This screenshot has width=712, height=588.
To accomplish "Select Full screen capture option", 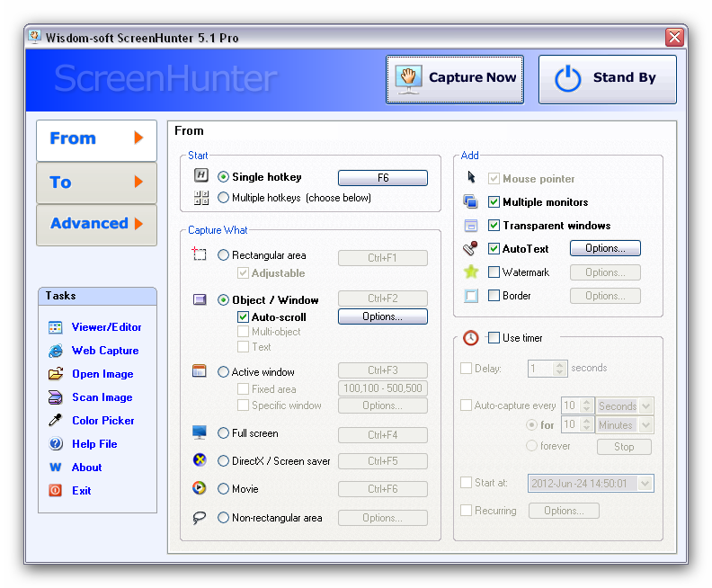I will coord(223,433).
